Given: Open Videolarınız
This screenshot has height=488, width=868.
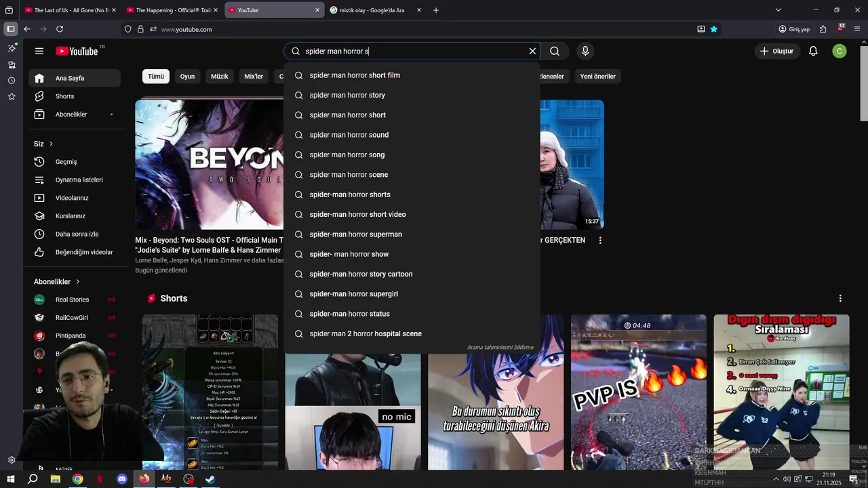Looking at the screenshot, I should (x=75, y=198).
